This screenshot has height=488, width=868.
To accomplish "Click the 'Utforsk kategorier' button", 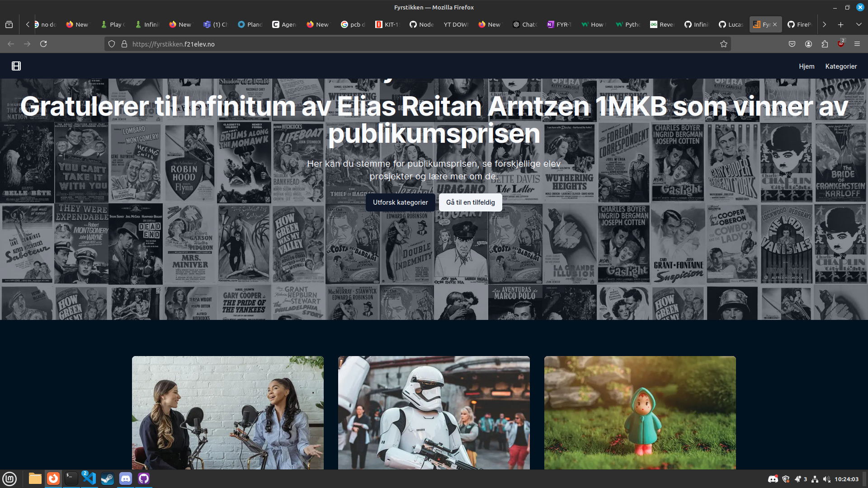I will point(400,202).
